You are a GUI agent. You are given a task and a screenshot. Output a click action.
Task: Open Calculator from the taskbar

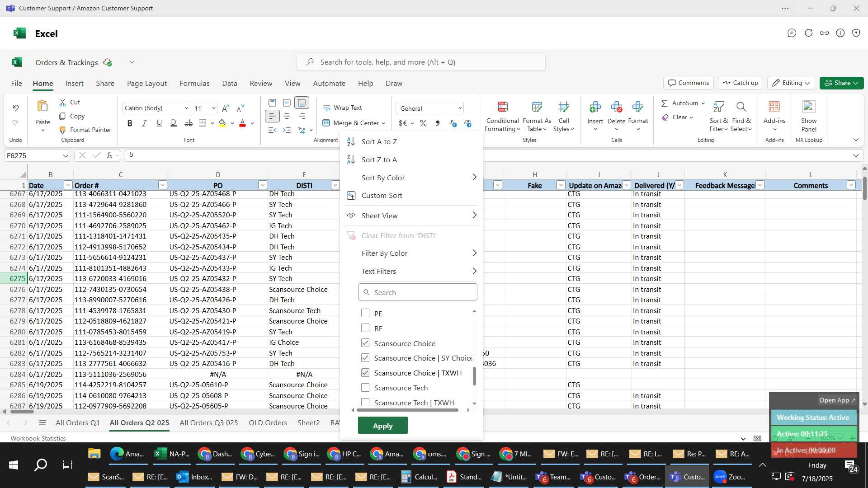pyautogui.click(x=419, y=477)
